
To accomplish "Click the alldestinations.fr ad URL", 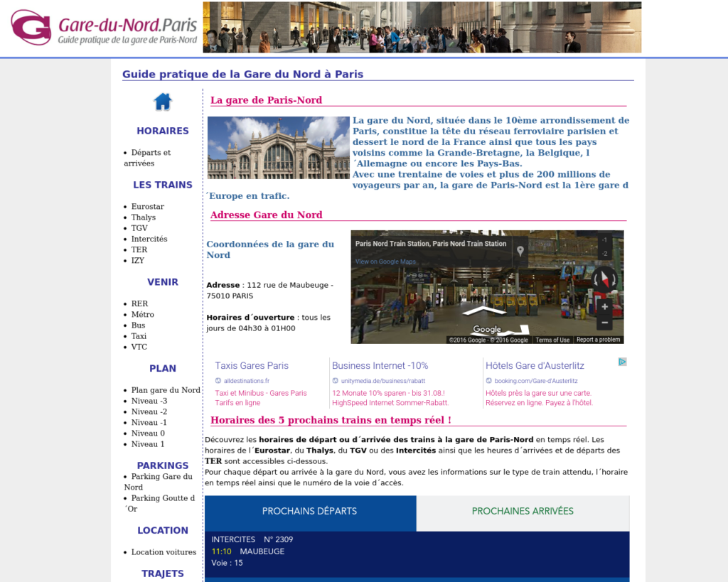I will click(247, 381).
